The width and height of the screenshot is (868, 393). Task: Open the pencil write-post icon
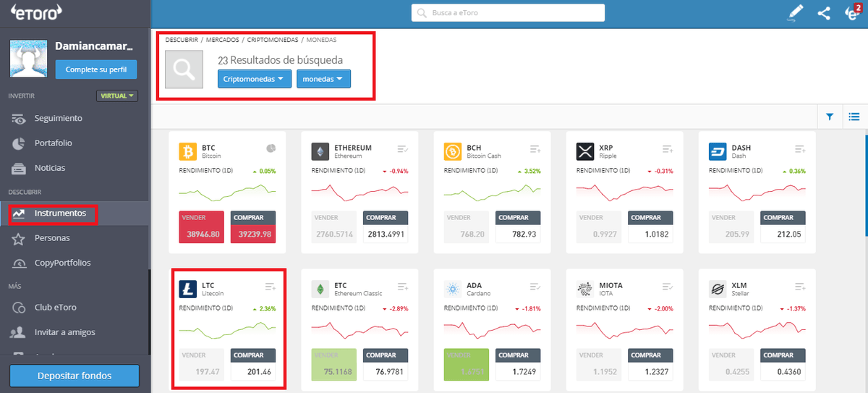point(796,13)
